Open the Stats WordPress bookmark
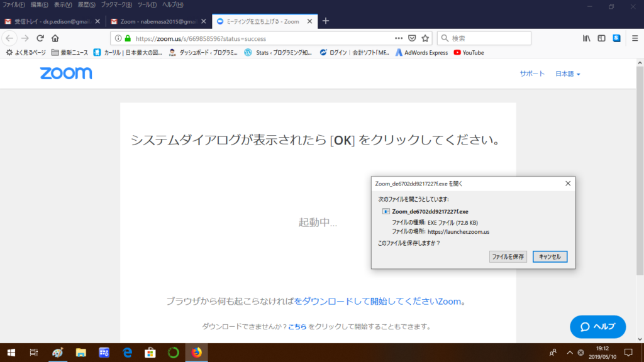Image resolution: width=644 pixels, height=362 pixels. [277, 53]
